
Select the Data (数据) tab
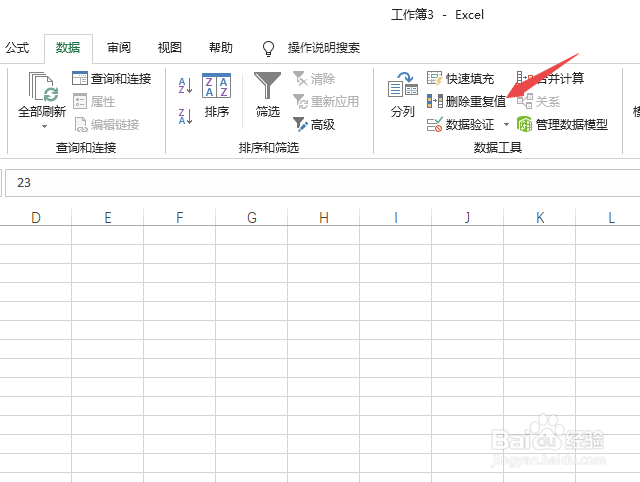tap(68, 48)
